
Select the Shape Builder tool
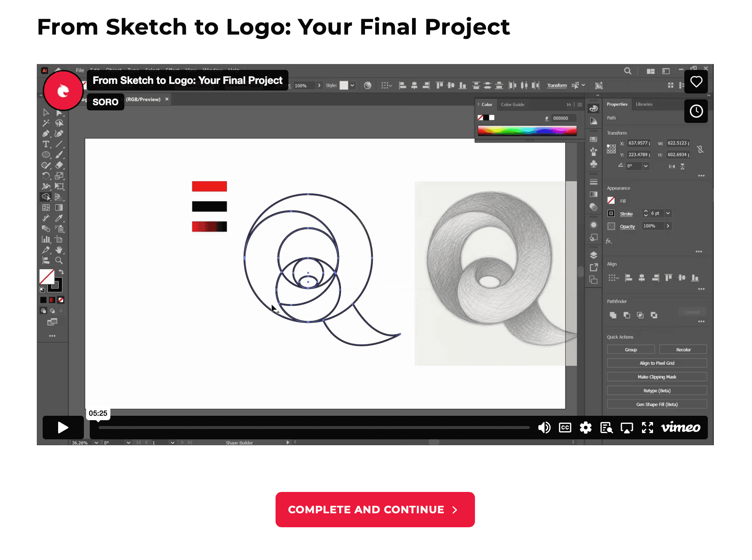click(46, 197)
